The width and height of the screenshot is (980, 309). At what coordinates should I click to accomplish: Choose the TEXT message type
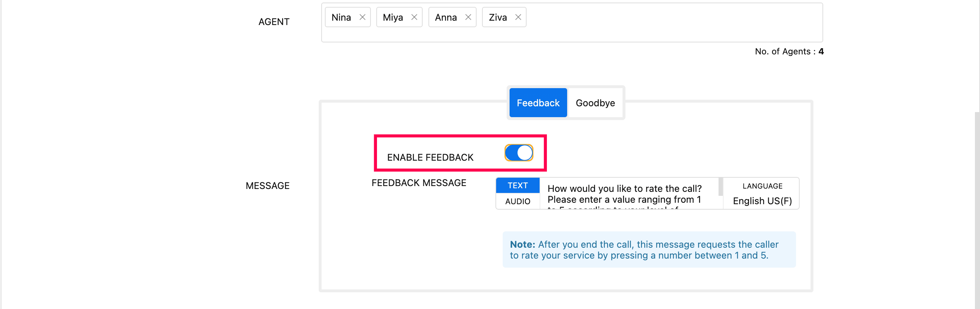[518, 186]
